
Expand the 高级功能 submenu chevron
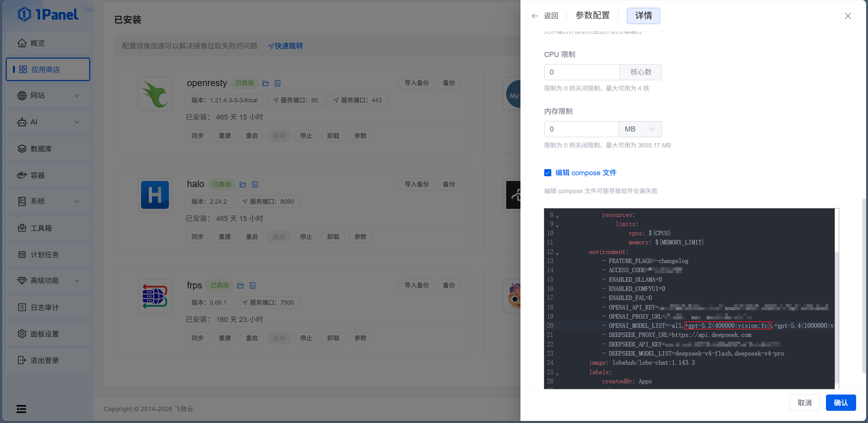[77, 281]
